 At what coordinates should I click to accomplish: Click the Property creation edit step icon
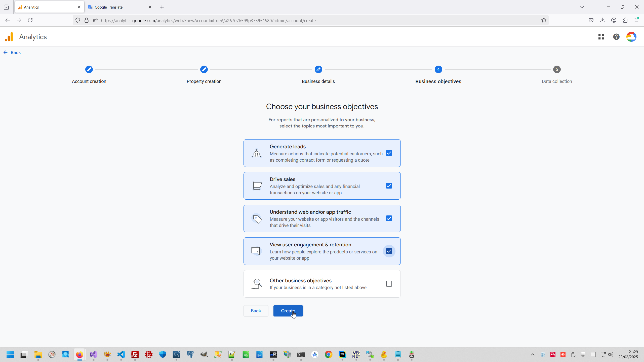click(204, 69)
